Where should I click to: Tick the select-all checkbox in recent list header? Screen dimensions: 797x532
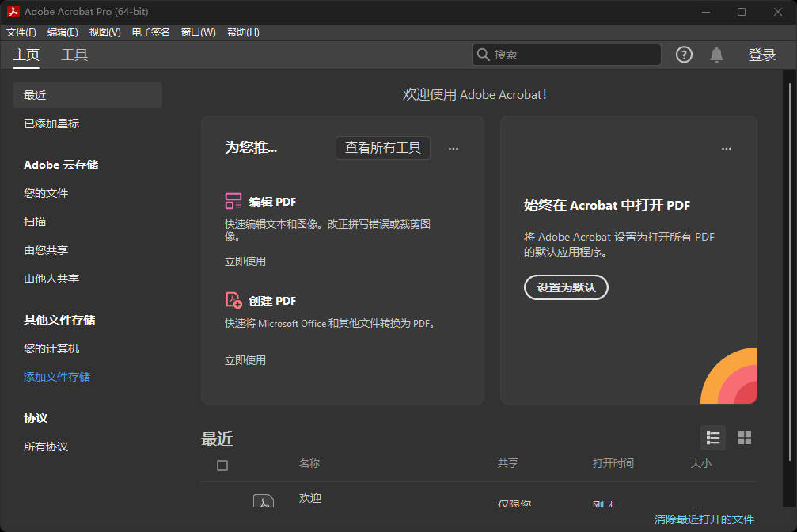(x=222, y=465)
